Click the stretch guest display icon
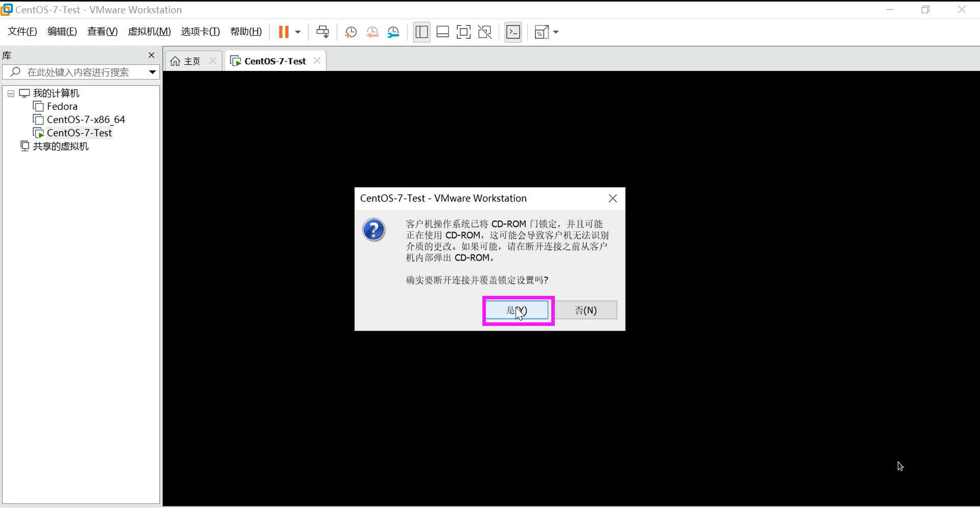This screenshot has width=980, height=508. coord(541,32)
